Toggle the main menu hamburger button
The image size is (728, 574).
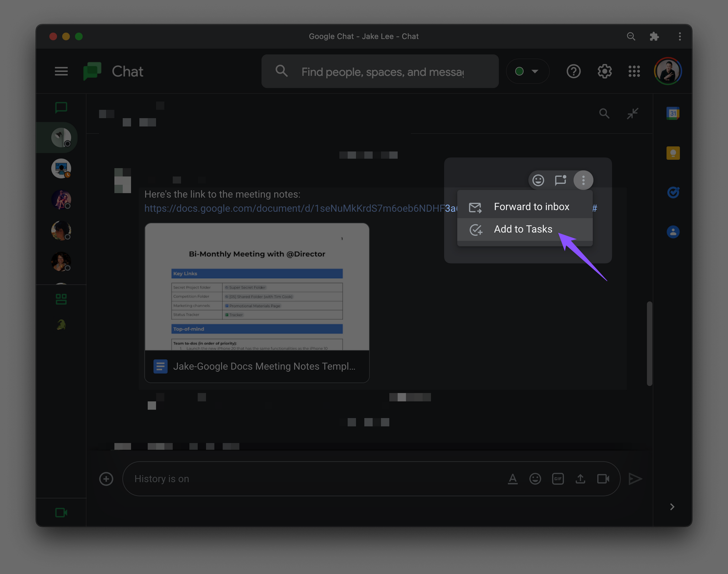pos(61,71)
